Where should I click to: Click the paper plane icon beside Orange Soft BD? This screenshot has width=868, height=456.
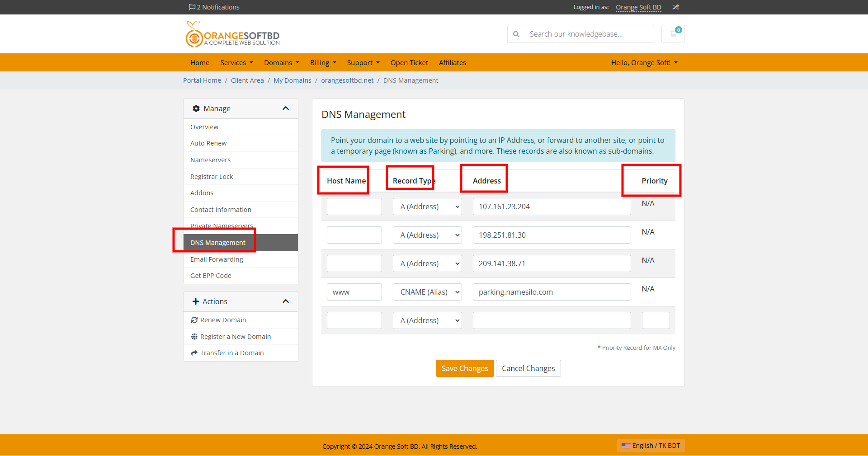pyautogui.click(x=675, y=7)
